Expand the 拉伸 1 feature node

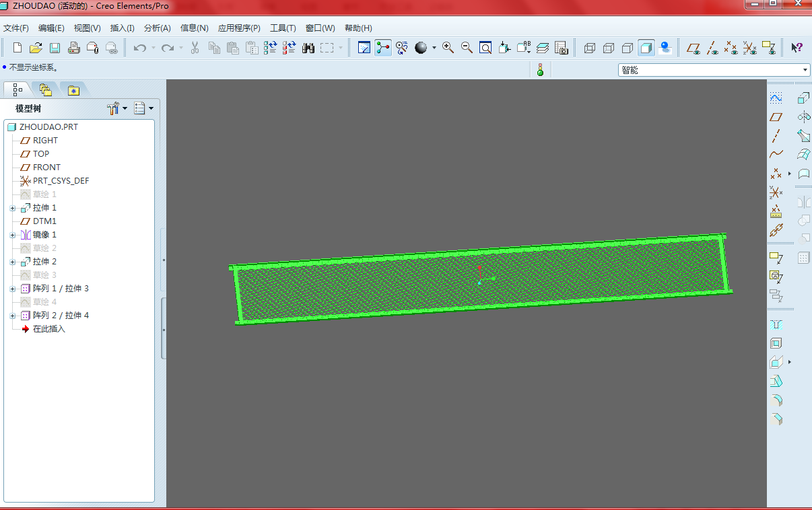(x=12, y=208)
